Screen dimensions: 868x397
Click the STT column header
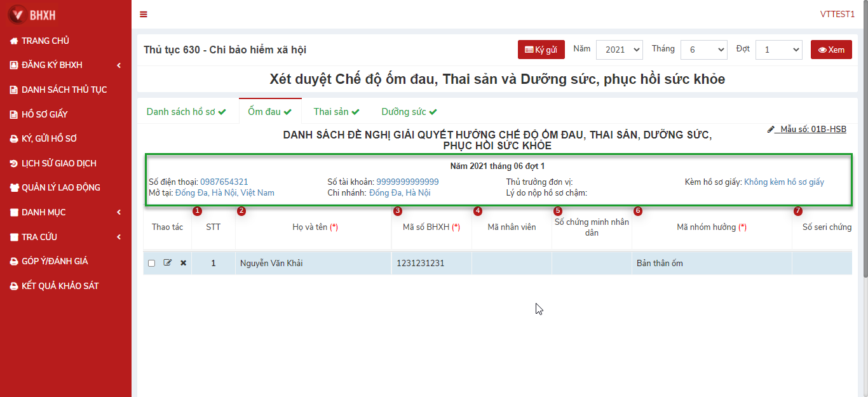click(214, 227)
